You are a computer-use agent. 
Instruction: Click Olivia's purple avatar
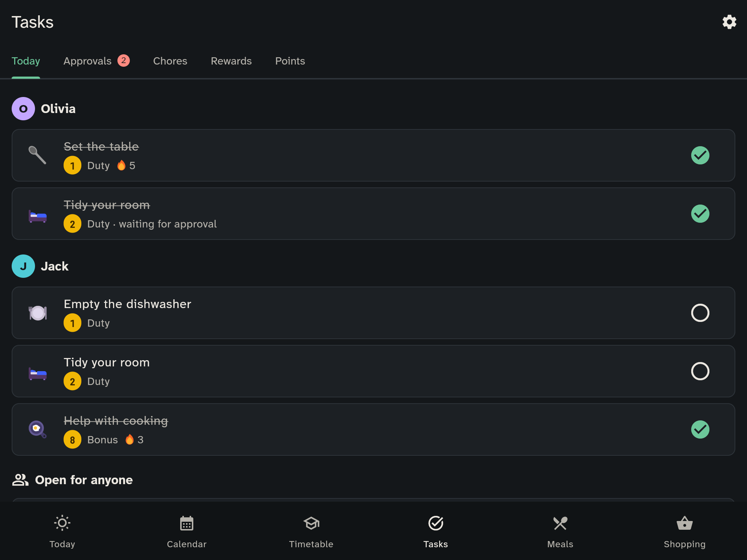[x=23, y=109]
